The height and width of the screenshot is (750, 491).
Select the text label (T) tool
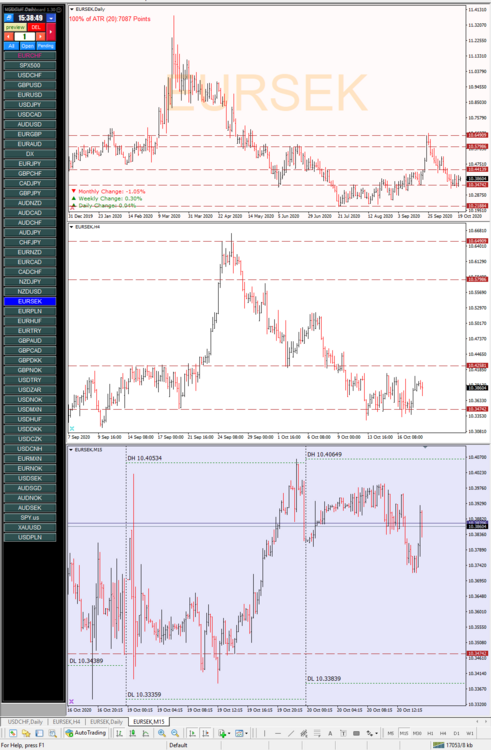[343, 733]
